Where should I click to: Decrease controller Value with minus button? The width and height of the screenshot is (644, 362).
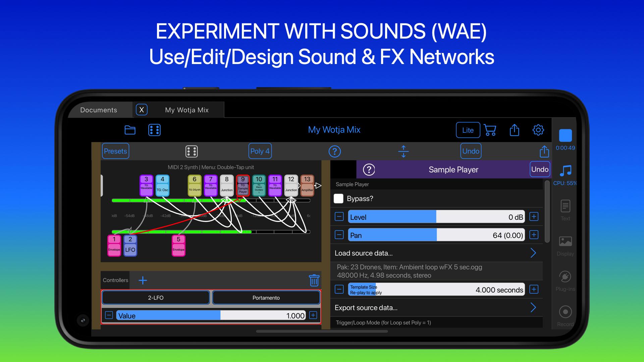click(x=109, y=315)
